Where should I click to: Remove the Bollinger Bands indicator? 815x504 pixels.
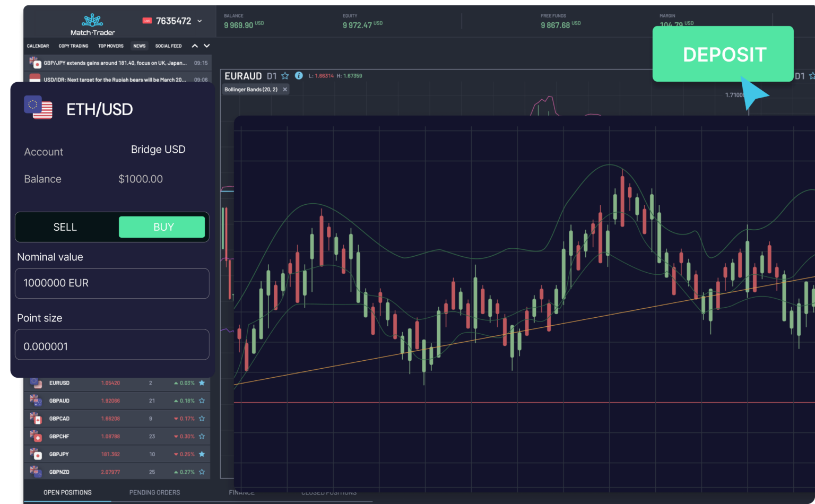click(x=284, y=89)
